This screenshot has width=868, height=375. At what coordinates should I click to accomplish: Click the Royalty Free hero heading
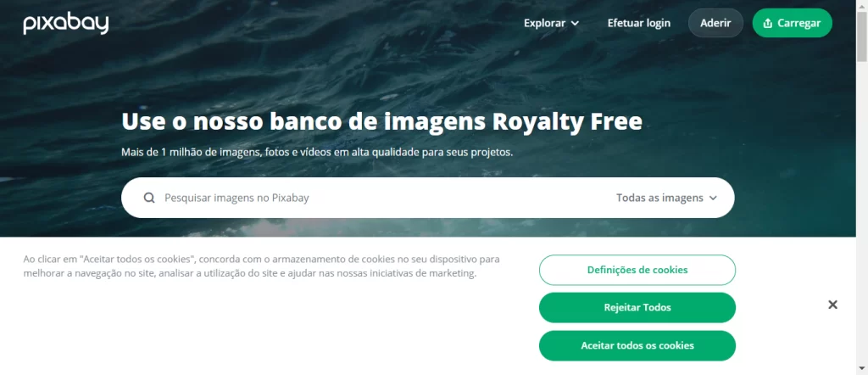click(382, 122)
